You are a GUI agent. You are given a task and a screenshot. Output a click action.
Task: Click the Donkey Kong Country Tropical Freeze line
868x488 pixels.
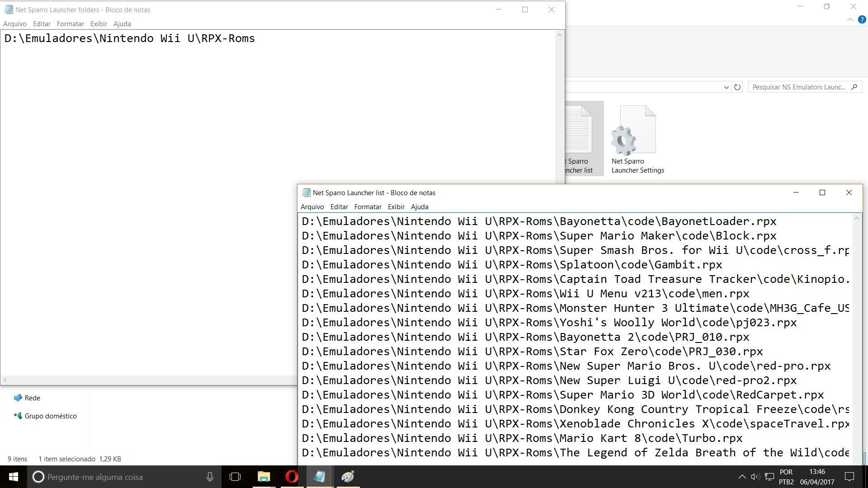point(576,409)
